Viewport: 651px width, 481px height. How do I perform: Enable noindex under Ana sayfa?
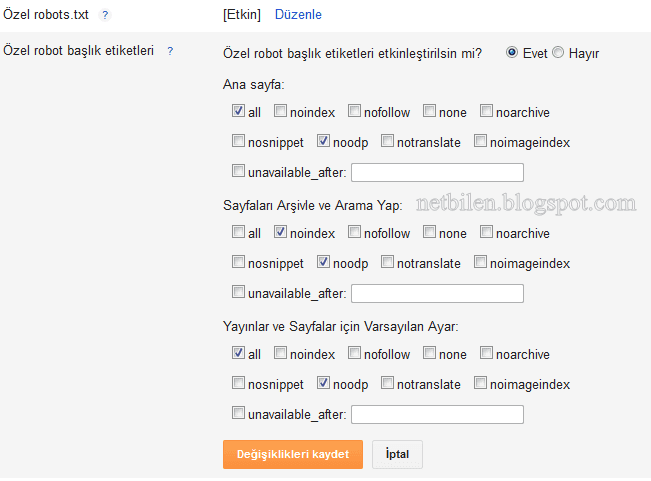click(x=281, y=112)
